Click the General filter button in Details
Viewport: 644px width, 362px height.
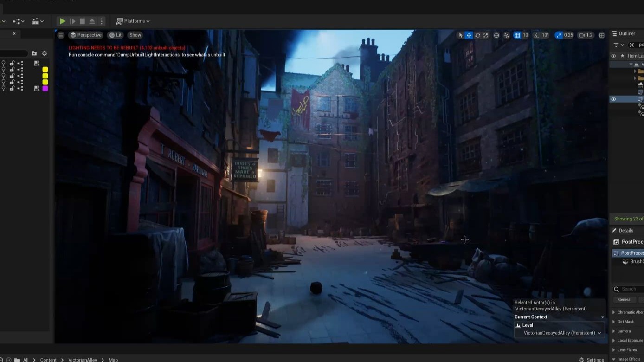(625, 300)
